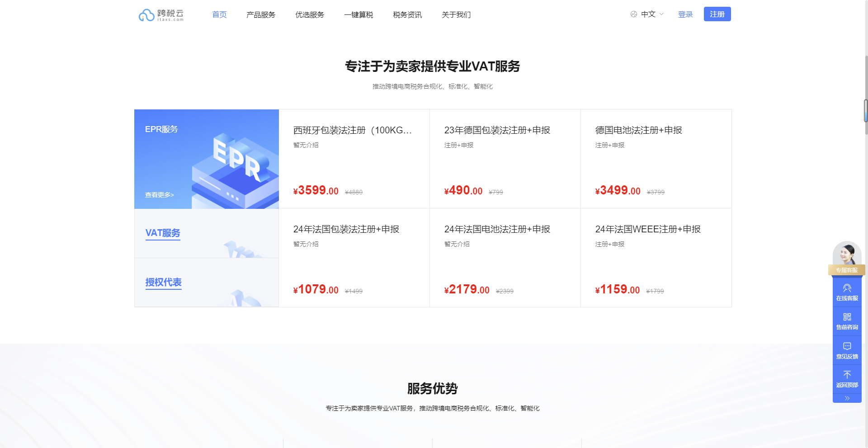Click the ¥1159.00 price
The width and height of the screenshot is (868, 448).
(618, 289)
